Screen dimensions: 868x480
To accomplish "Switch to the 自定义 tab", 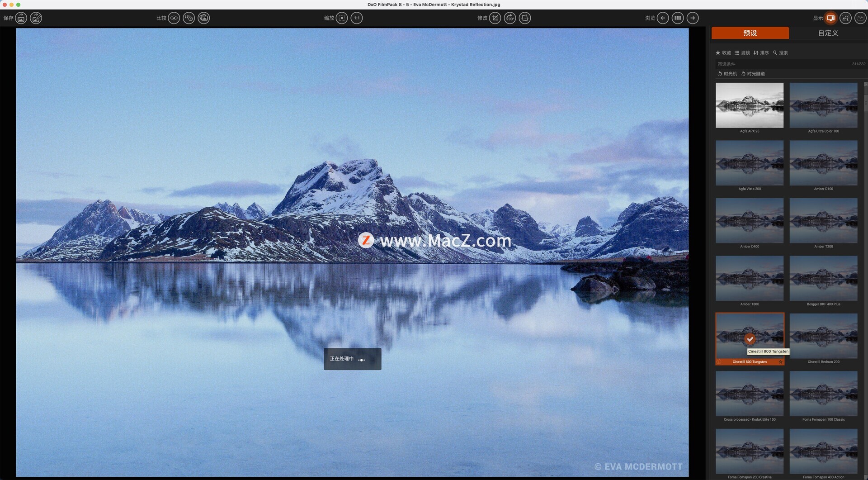I will (x=828, y=33).
